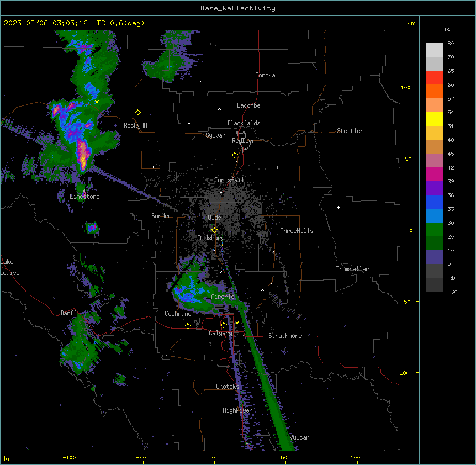The height and width of the screenshot is (465, 476).
Task: Click the RedDeer city label
Action: pyautogui.click(x=243, y=141)
